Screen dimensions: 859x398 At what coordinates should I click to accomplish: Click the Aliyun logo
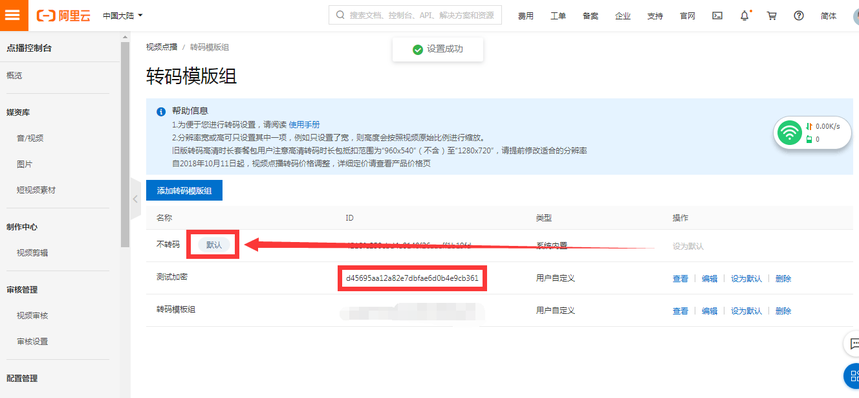click(x=65, y=15)
